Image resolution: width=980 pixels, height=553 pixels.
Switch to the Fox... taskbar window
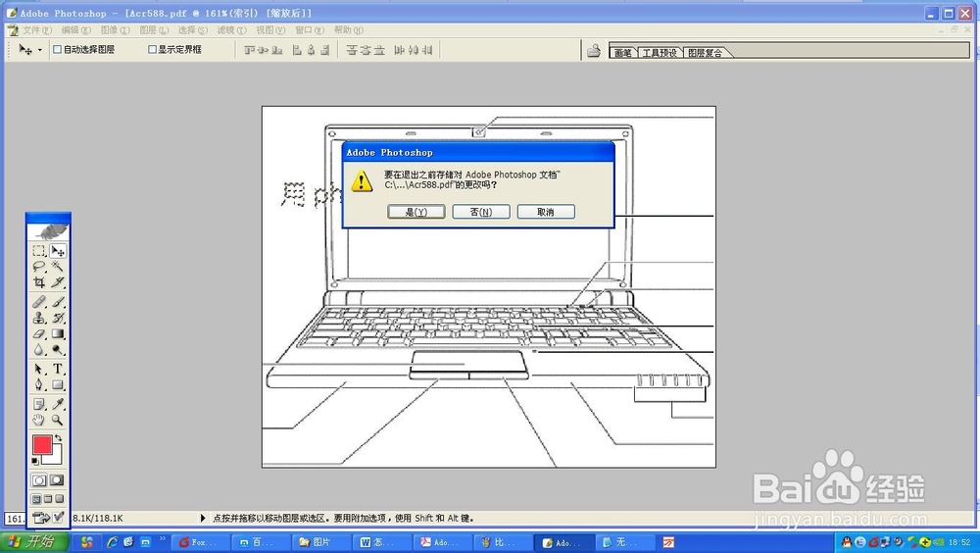pos(199,542)
